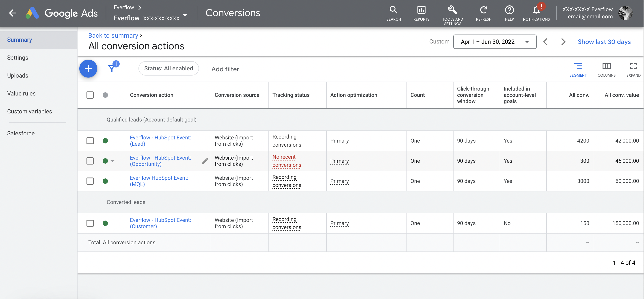Click the pencil edit icon on Opportunity row

(205, 161)
